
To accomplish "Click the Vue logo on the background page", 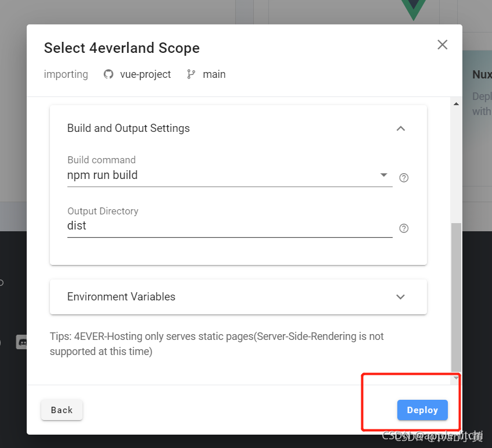I will point(413,10).
